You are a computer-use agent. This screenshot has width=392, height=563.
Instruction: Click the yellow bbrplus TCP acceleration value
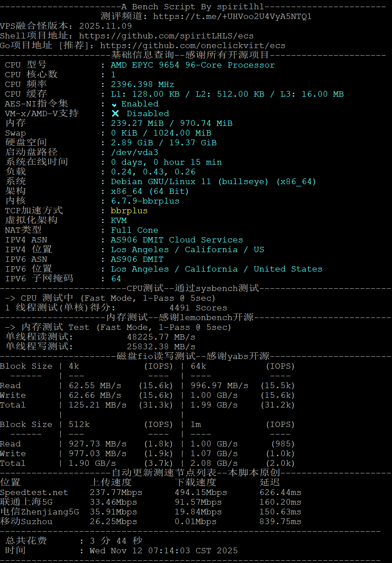click(x=129, y=211)
